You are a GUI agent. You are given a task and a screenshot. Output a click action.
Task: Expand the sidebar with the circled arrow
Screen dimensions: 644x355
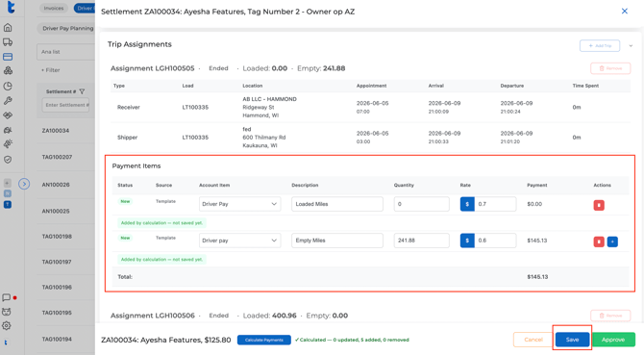(x=24, y=184)
